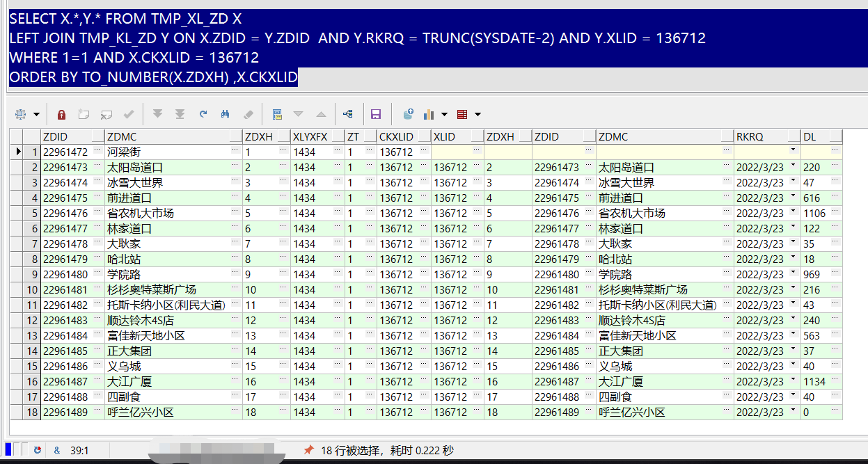Click the ampersand icon in status bar
The width and height of the screenshot is (868, 464).
tap(57, 450)
